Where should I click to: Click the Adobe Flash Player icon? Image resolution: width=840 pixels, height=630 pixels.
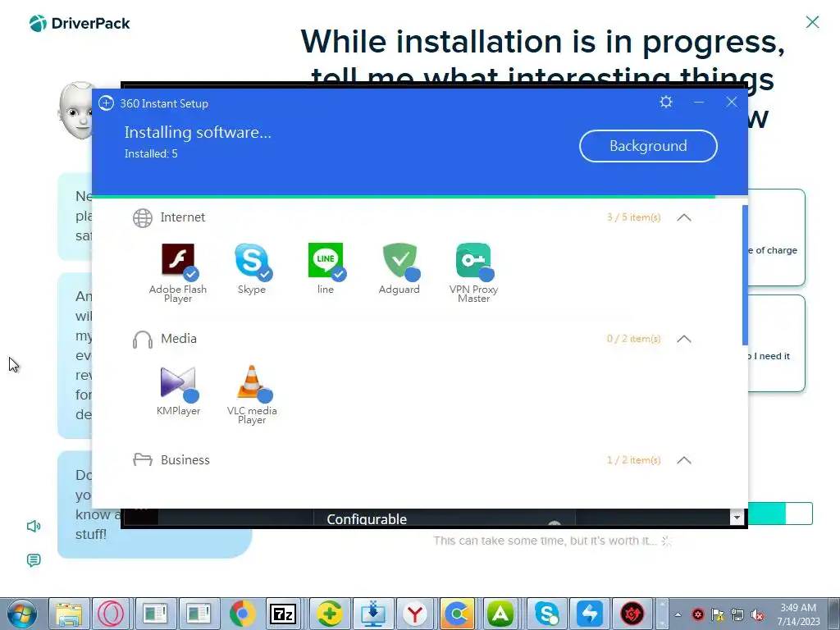click(x=178, y=259)
